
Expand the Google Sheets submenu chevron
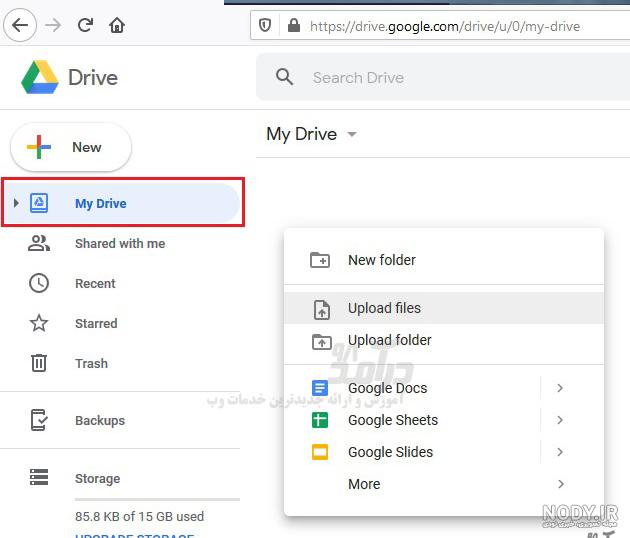[560, 420]
